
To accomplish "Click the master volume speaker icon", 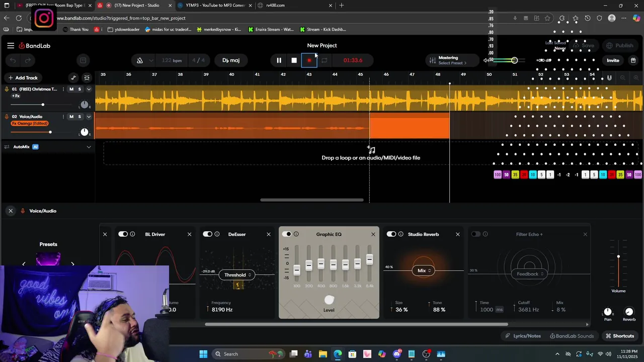I will coord(486,60).
